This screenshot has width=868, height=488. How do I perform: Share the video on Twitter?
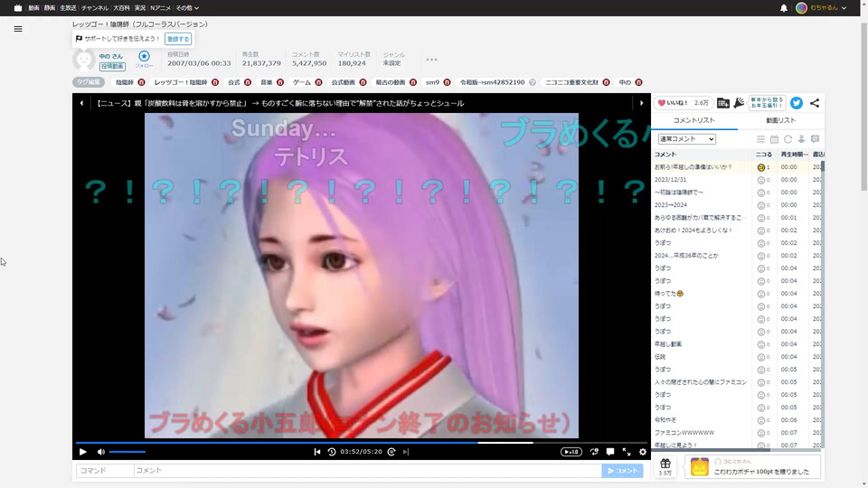796,103
